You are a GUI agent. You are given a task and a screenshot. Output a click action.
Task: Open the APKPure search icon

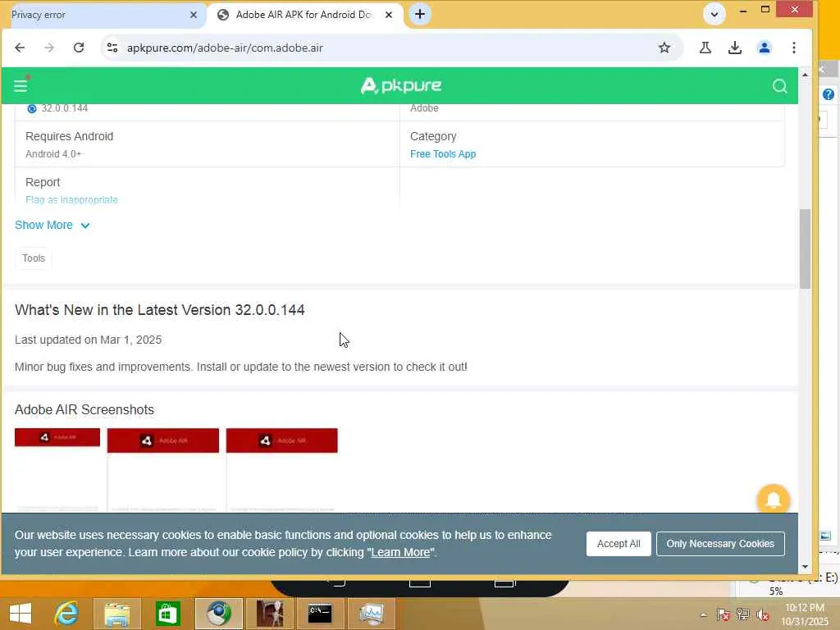(779, 85)
